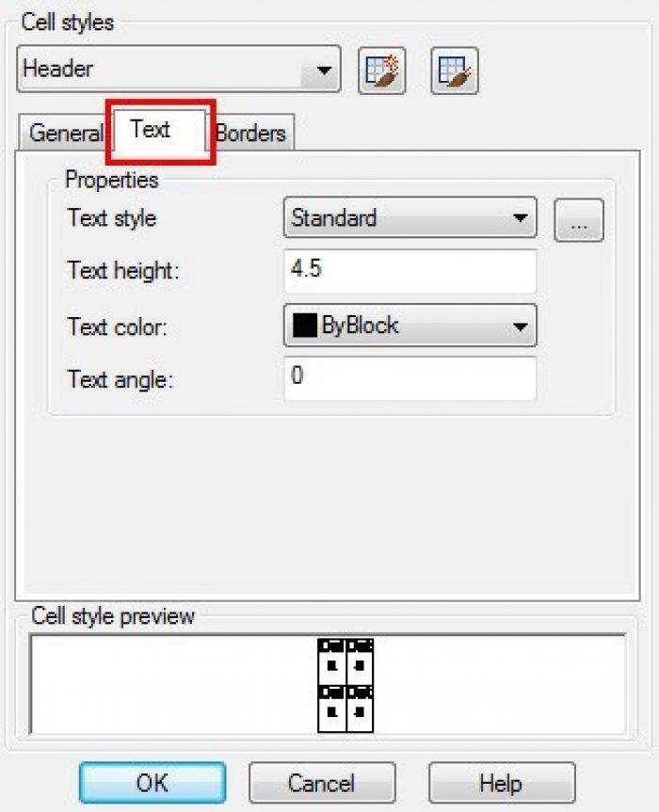Open the Manage cell styles dialog icon
Image resolution: width=659 pixels, height=812 pixels.
pos(455,71)
